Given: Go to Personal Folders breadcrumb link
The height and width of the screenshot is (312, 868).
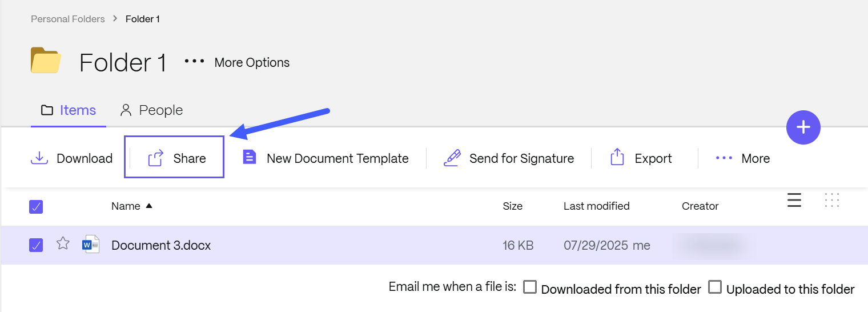Looking at the screenshot, I should coord(68,19).
